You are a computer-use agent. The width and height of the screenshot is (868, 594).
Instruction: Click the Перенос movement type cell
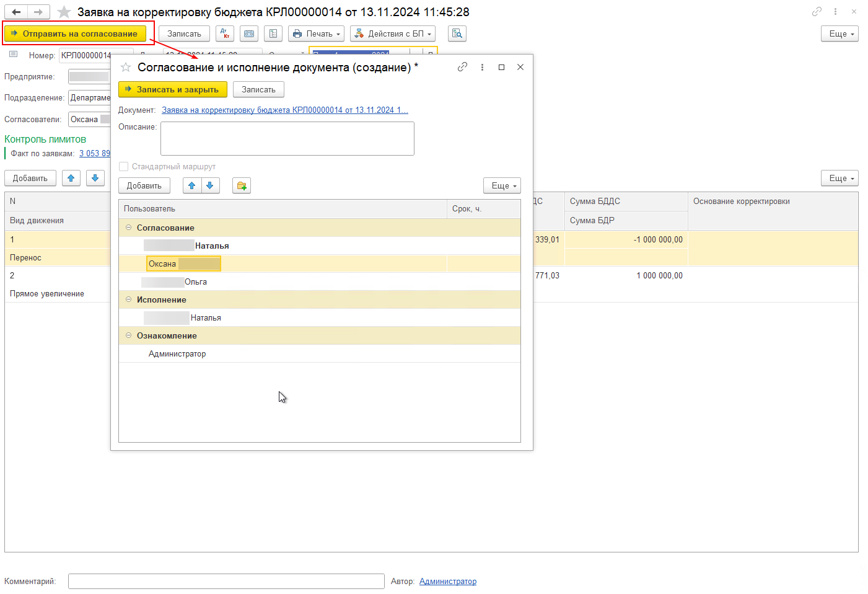click(58, 257)
